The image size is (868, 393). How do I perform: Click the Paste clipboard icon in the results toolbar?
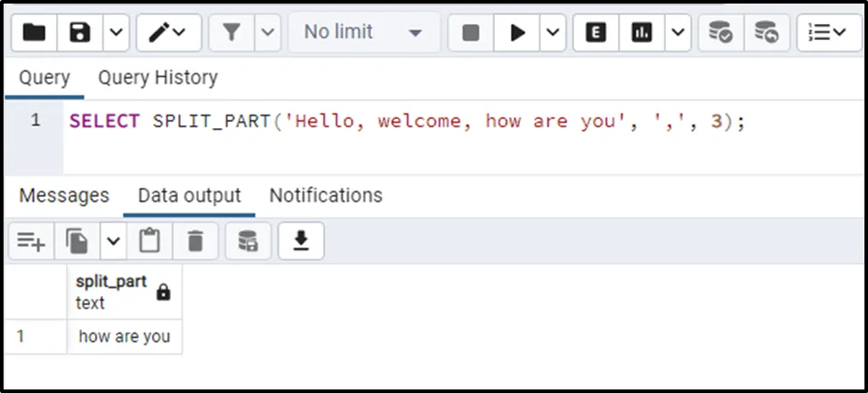click(150, 241)
